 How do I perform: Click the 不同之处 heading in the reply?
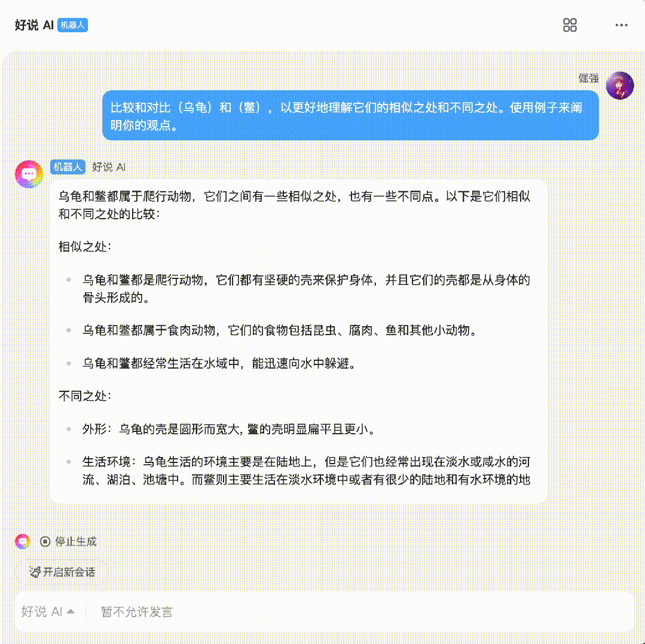85,395
